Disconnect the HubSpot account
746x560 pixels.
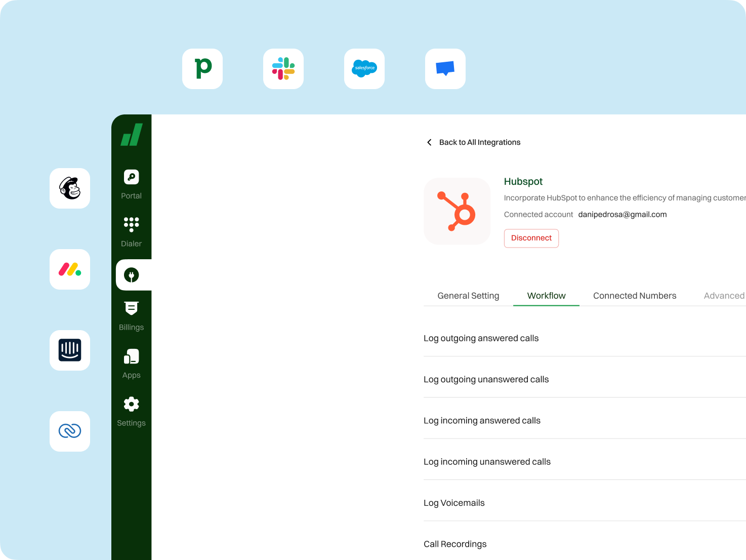pos(531,238)
